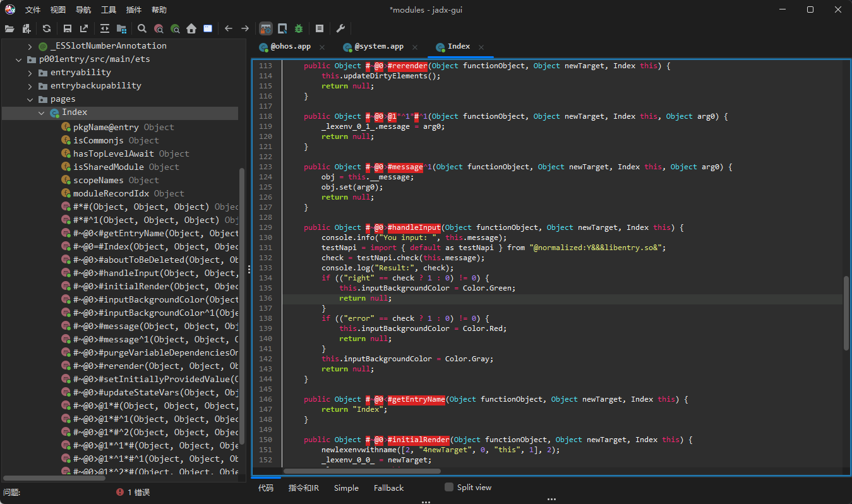This screenshot has height=504, width=852.
Task: Open preferences with the wrench icon
Action: pos(340,28)
